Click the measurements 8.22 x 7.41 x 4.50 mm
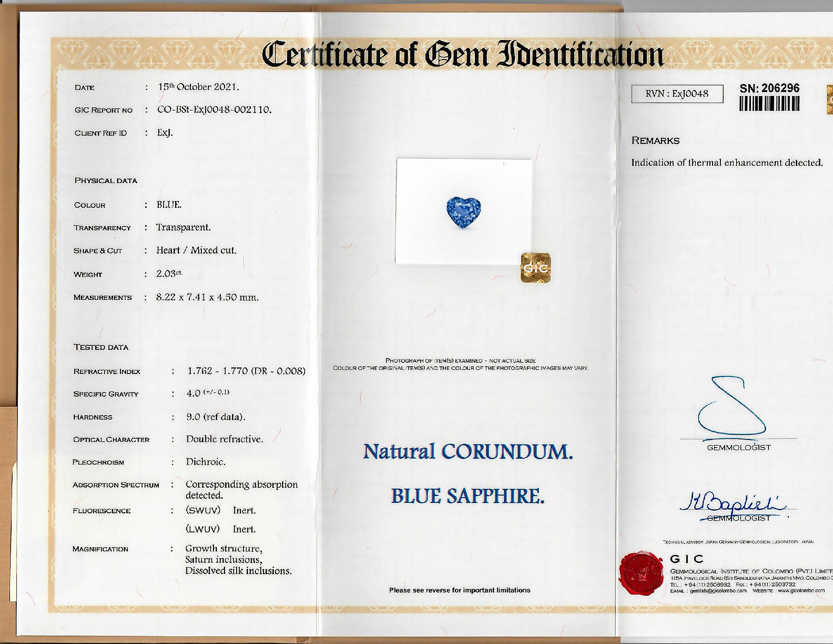Screen dimensions: 833x644 point(207,297)
